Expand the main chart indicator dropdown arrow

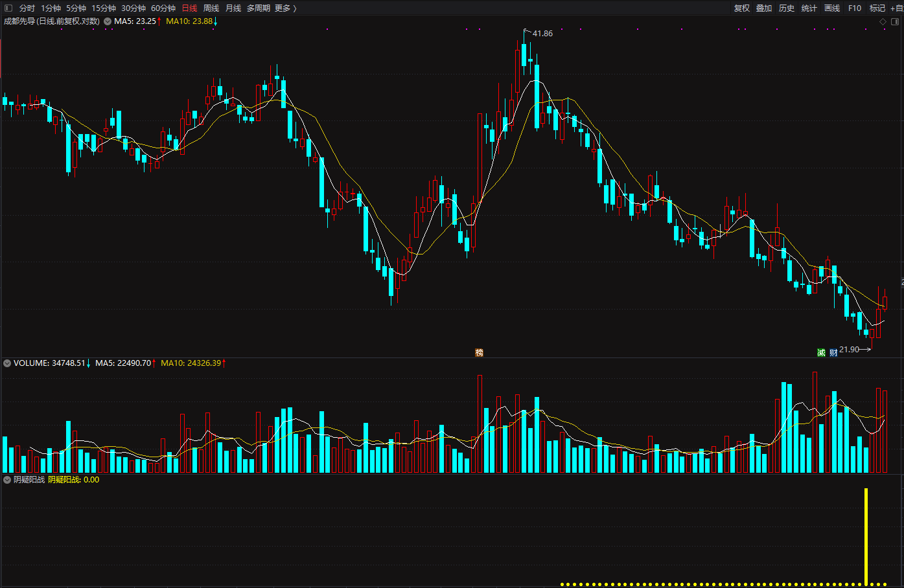(x=108, y=21)
